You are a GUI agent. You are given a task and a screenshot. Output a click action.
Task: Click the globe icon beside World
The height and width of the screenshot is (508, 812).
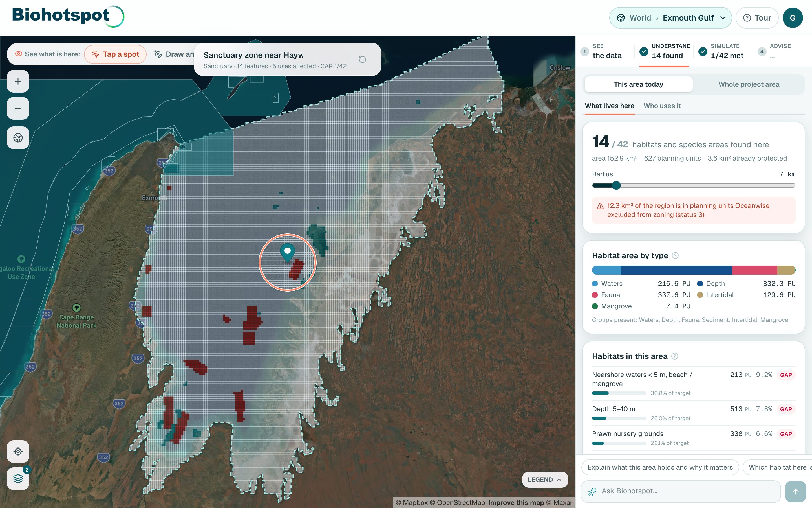[621, 18]
